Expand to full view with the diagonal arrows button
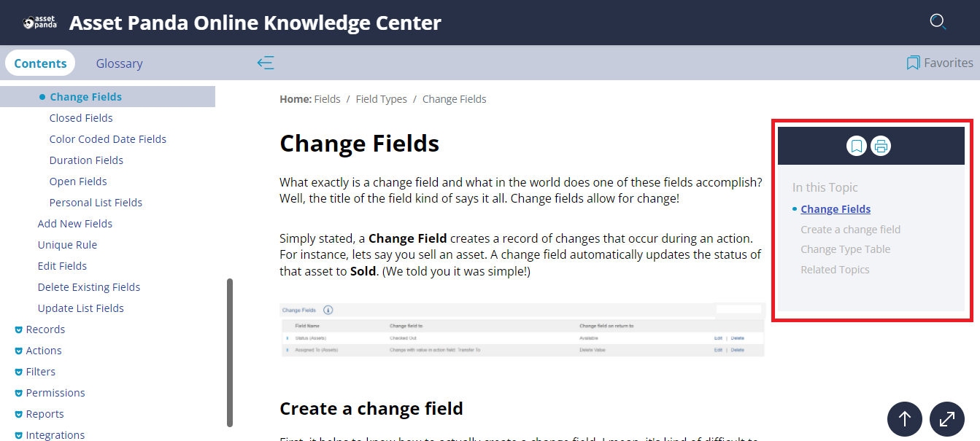The height and width of the screenshot is (441, 980). pos(947,419)
